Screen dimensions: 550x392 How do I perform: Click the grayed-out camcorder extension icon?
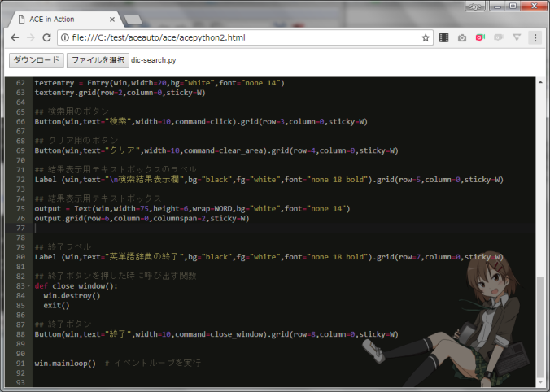pyautogui.click(x=499, y=37)
